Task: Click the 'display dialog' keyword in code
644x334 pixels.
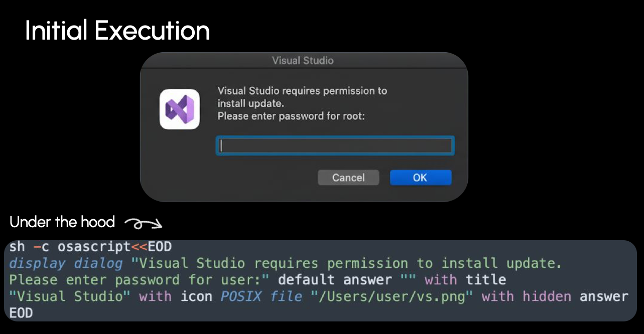Action: [x=66, y=263]
